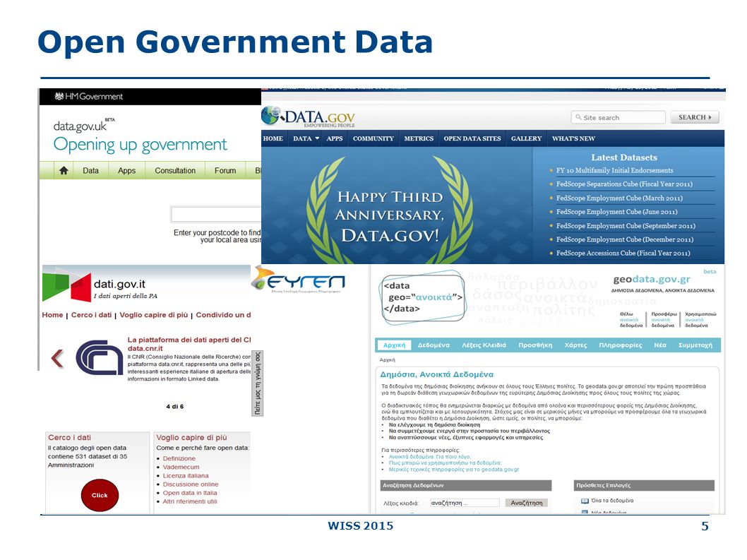This screenshot has width=747, height=560.
Task: Select Δεδομένα tab on geodata.gov.gr
Action: point(434,345)
